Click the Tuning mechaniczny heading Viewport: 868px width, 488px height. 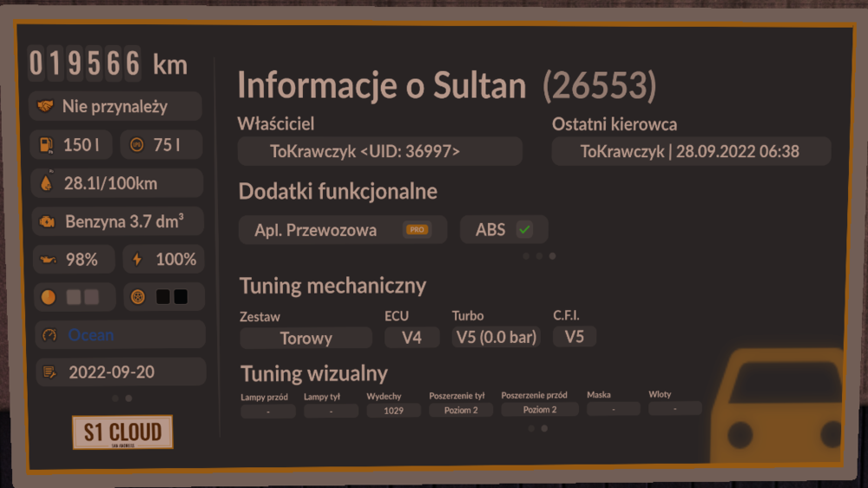[332, 286]
